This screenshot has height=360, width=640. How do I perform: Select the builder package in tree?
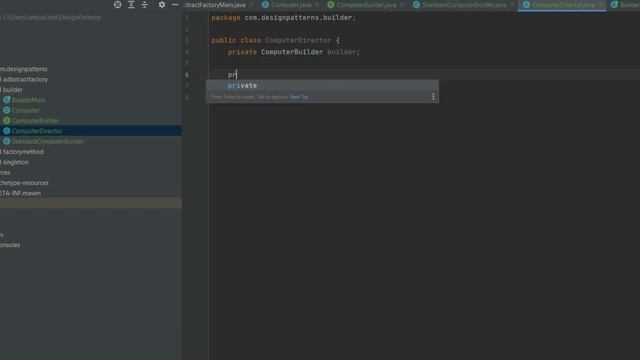(13, 90)
